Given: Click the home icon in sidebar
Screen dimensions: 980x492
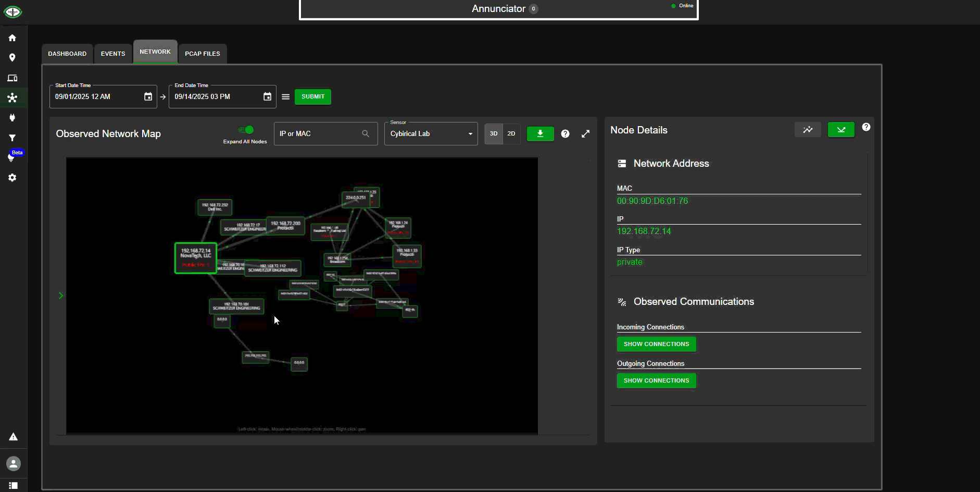Looking at the screenshot, I should tap(12, 38).
